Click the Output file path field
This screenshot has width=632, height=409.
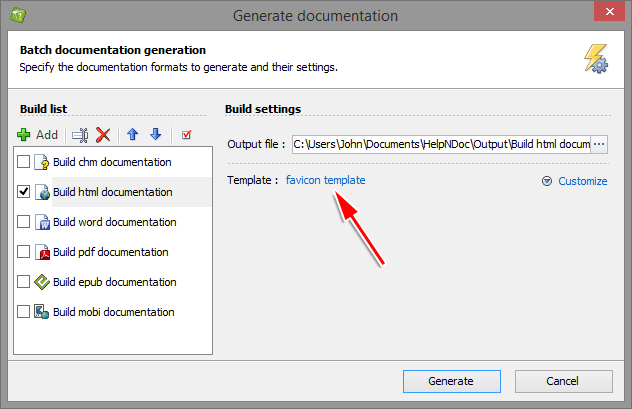pyautogui.click(x=442, y=144)
